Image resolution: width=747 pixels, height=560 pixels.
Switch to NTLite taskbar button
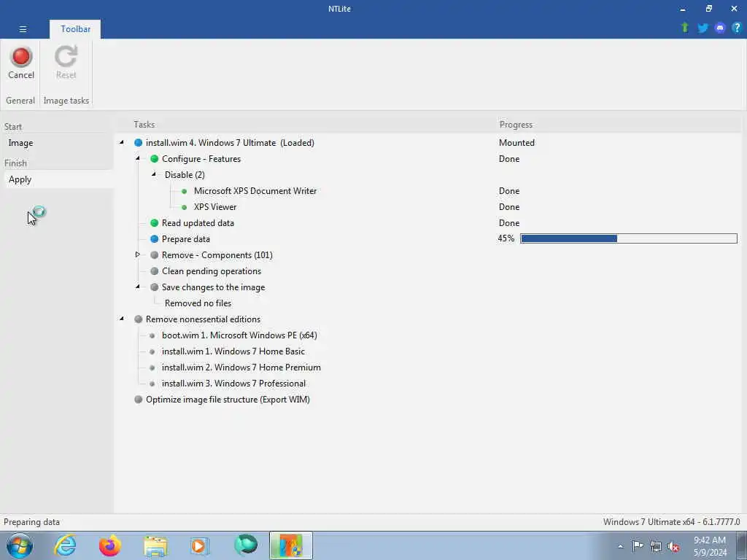click(290, 545)
